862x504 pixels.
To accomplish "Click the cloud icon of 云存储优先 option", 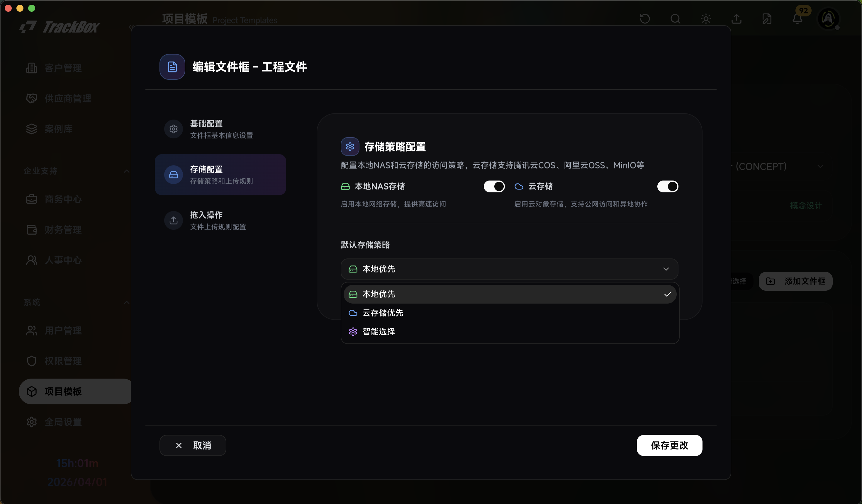I will click(353, 313).
